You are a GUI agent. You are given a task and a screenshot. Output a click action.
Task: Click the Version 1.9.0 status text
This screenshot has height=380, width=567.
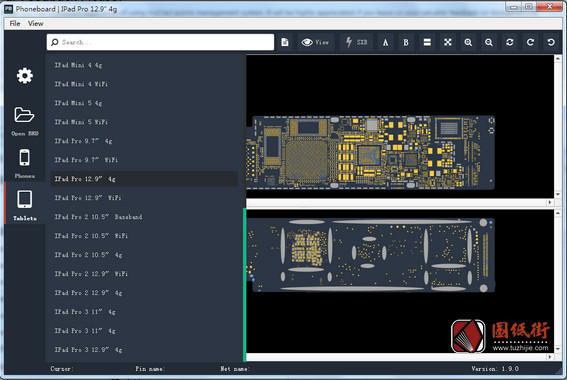(x=495, y=369)
